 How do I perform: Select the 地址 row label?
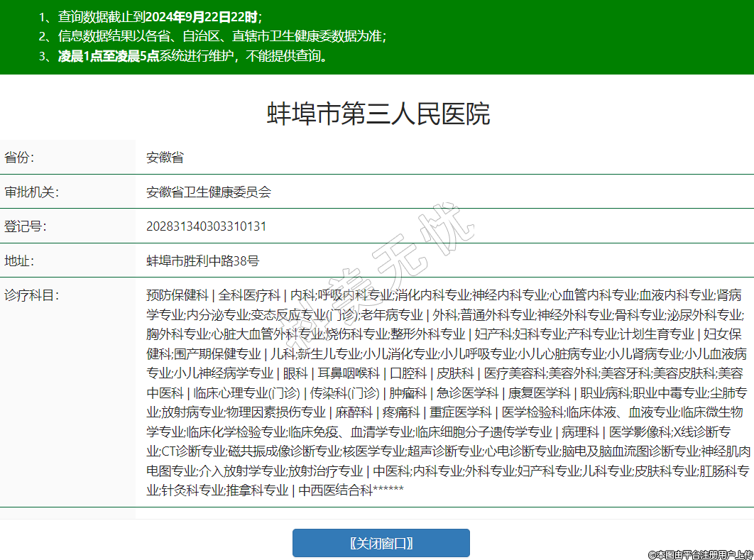click(19, 260)
